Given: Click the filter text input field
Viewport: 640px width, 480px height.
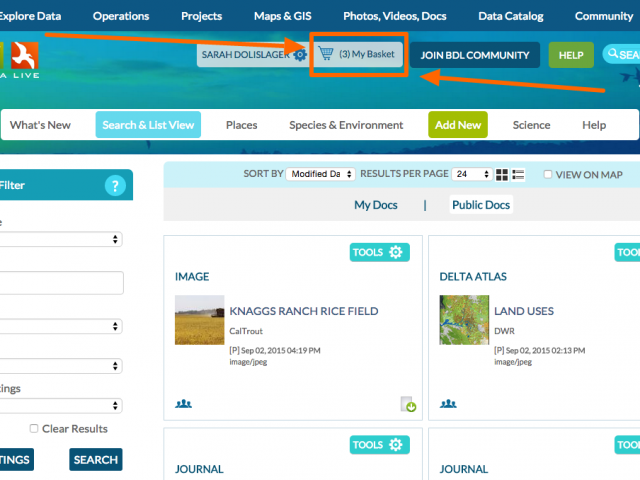Looking at the screenshot, I should pyautogui.click(x=60, y=282).
